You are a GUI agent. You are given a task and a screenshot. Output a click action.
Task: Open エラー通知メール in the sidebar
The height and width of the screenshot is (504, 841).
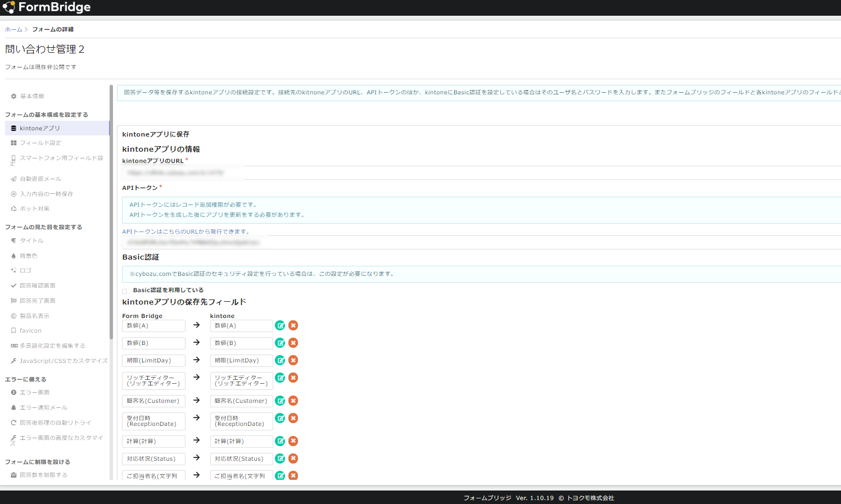pos(43,407)
